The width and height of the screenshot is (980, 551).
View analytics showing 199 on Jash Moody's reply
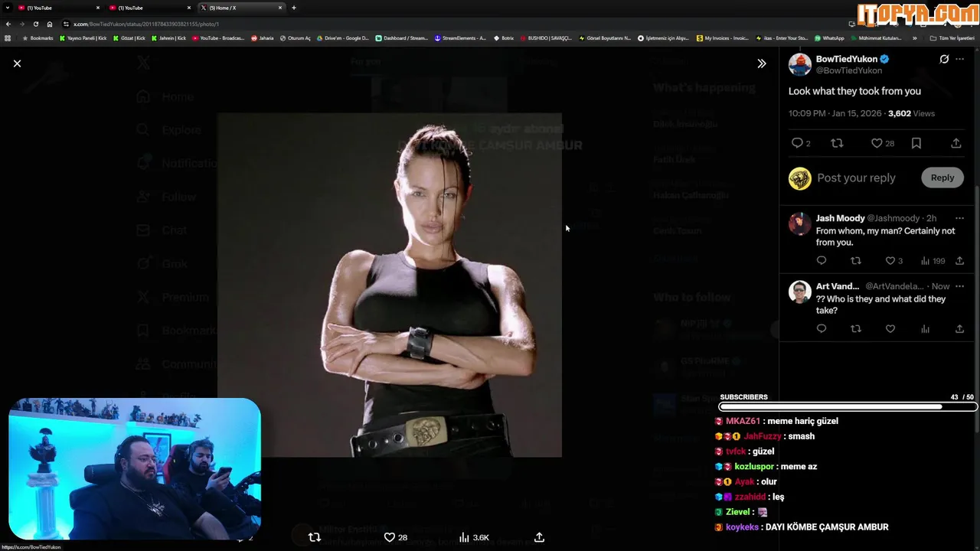[x=932, y=261]
